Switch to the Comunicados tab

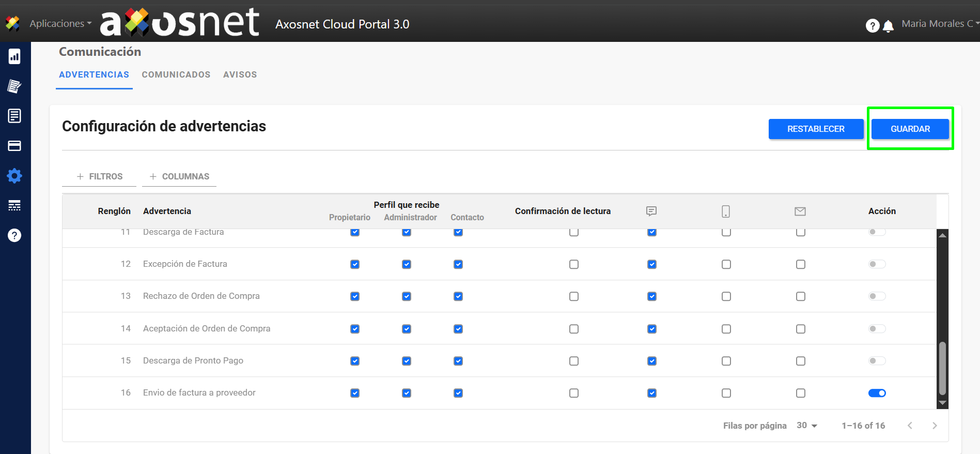(176, 74)
